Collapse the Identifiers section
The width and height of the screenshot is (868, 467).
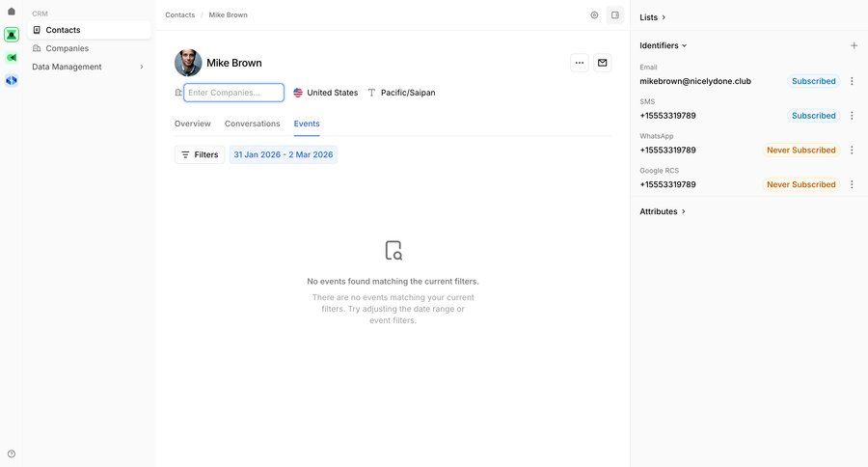coord(664,45)
